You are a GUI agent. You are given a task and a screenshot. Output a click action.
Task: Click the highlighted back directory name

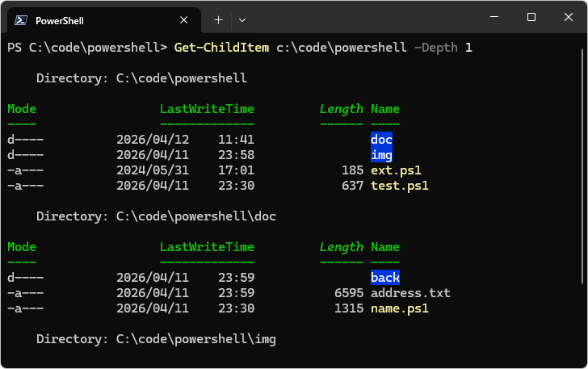[x=385, y=278]
